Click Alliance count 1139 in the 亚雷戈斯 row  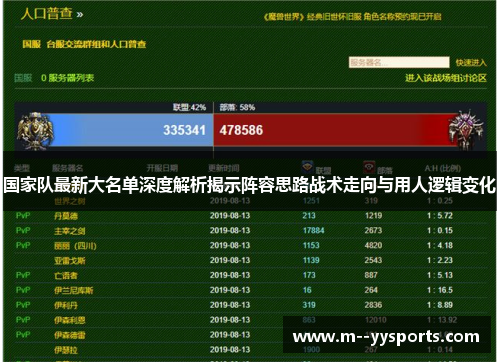pyautogui.click(x=311, y=260)
